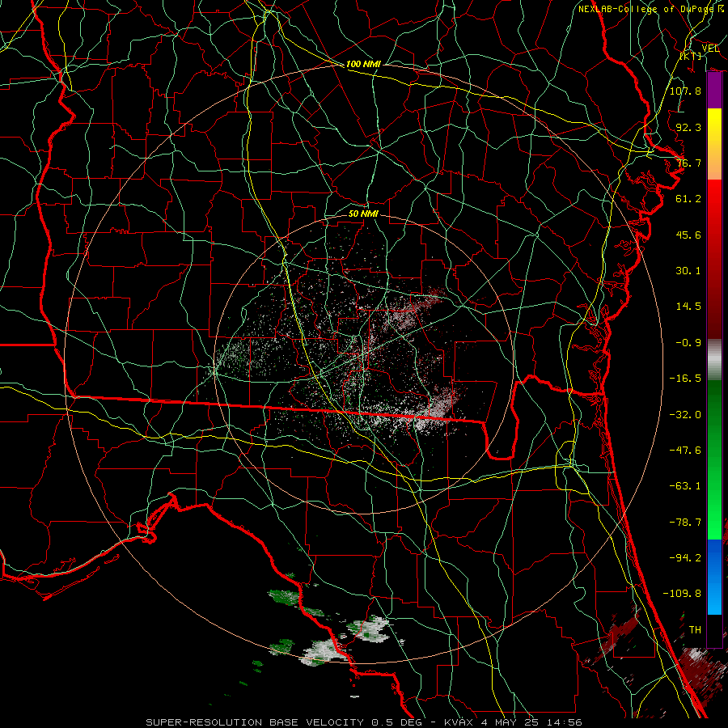Image resolution: width=728 pixels, height=728 pixels.
Task: Select the 30.1 velocity scale value
Action: point(688,271)
